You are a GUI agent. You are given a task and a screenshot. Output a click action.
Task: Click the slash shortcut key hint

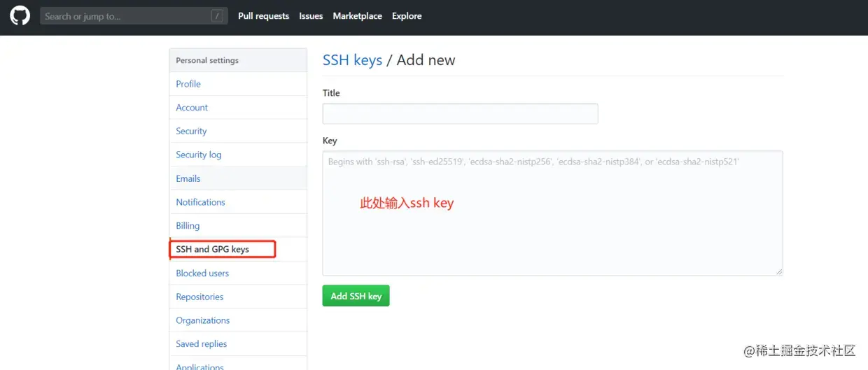click(x=217, y=16)
